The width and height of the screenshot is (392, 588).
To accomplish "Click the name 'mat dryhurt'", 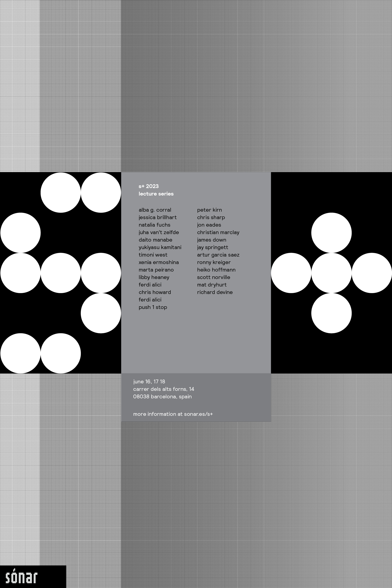I will 212,285.
